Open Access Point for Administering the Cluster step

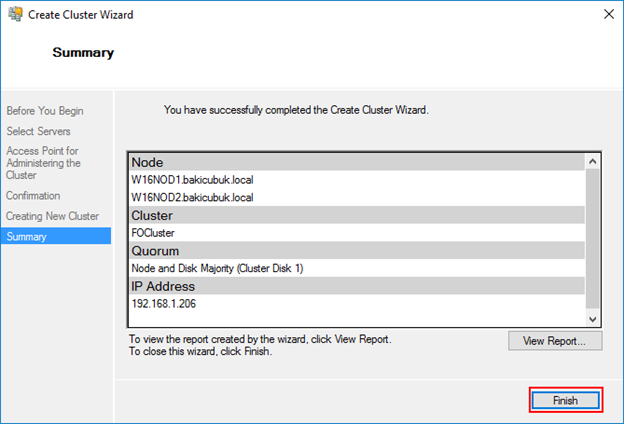click(43, 163)
